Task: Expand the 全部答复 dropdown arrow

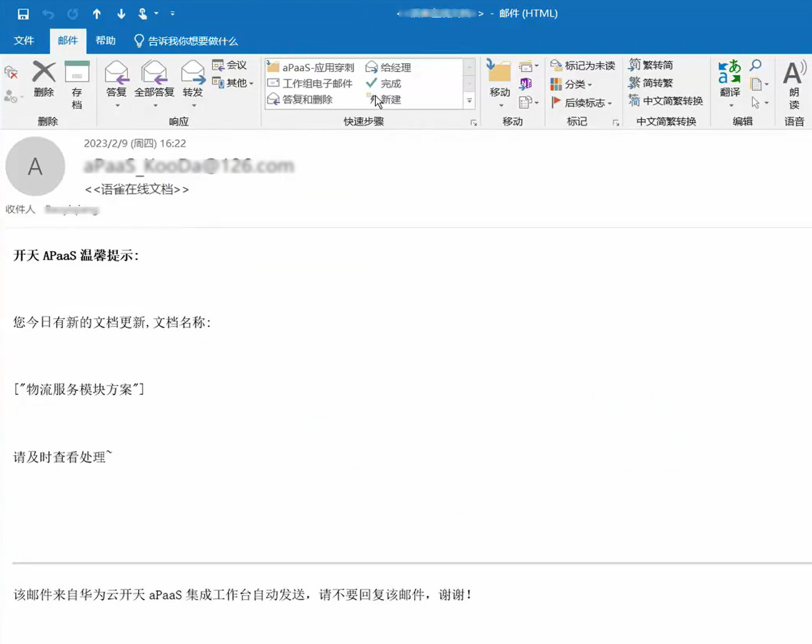Action: point(155,106)
